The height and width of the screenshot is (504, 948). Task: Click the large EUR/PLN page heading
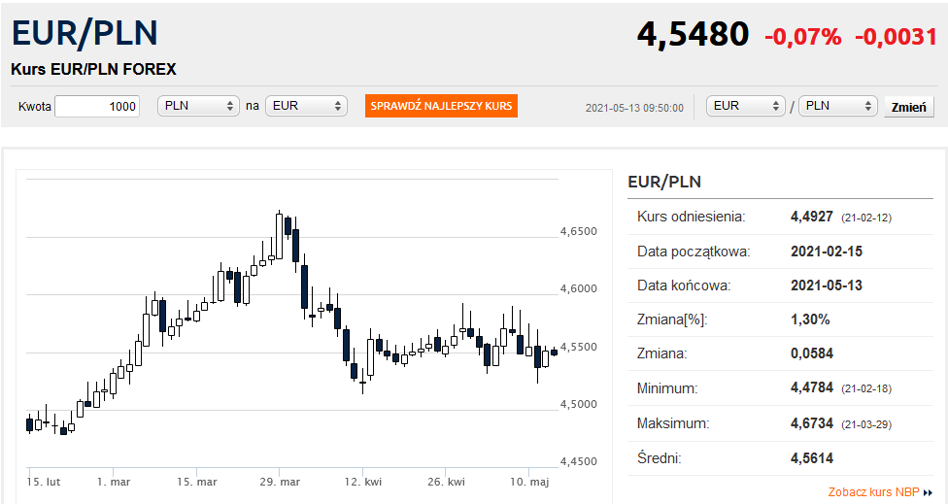[x=85, y=33]
